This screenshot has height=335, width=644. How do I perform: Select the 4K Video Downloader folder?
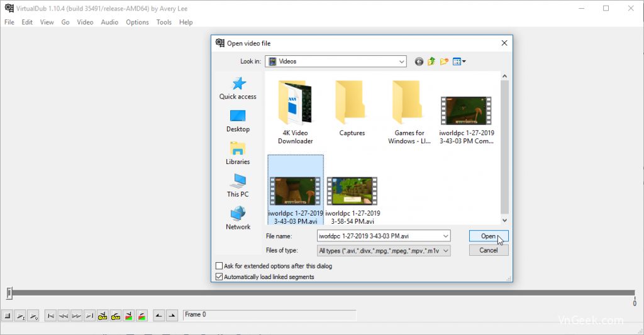pyautogui.click(x=296, y=112)
